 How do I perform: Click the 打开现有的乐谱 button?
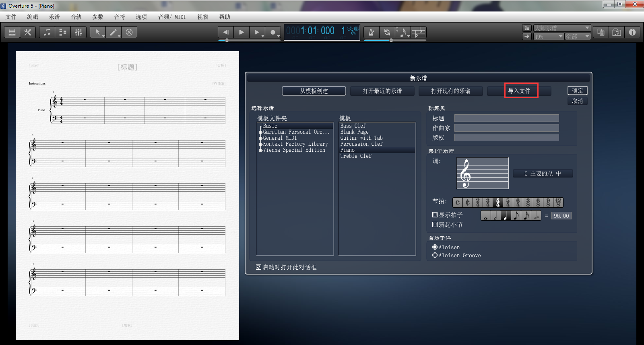pyautogui.click(x=451, y=91)
